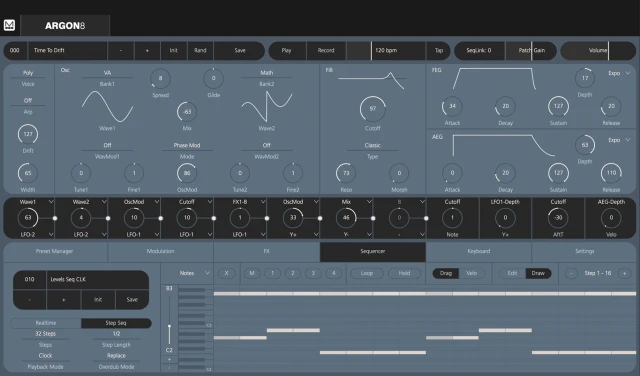Click the AEG Release knob showing 110
Screen dimensions: 640x376
(x=611, y=173)
